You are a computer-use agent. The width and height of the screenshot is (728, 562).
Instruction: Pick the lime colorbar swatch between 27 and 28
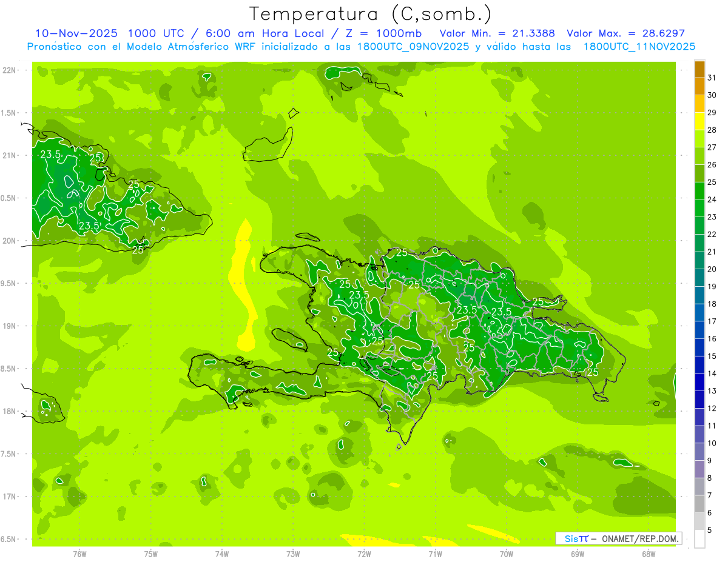click(x=699, y=139)
